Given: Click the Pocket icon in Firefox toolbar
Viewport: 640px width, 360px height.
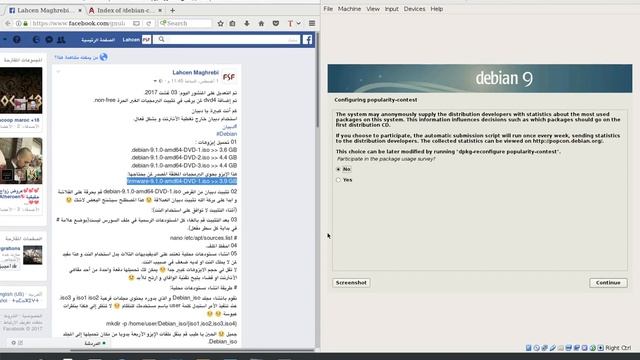Looking at the screenshot, I should 276,23.
